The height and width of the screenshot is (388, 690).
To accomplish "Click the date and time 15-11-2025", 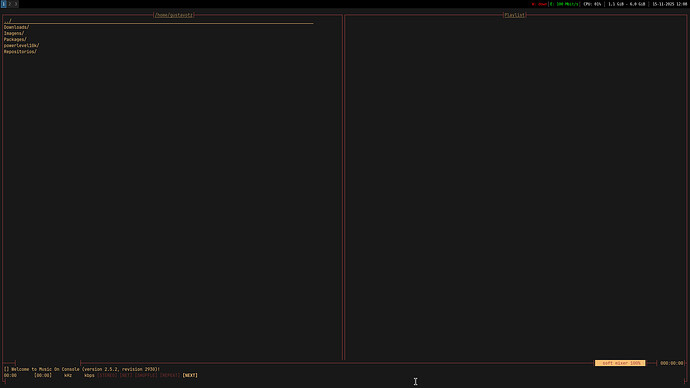I will [669, 4].
